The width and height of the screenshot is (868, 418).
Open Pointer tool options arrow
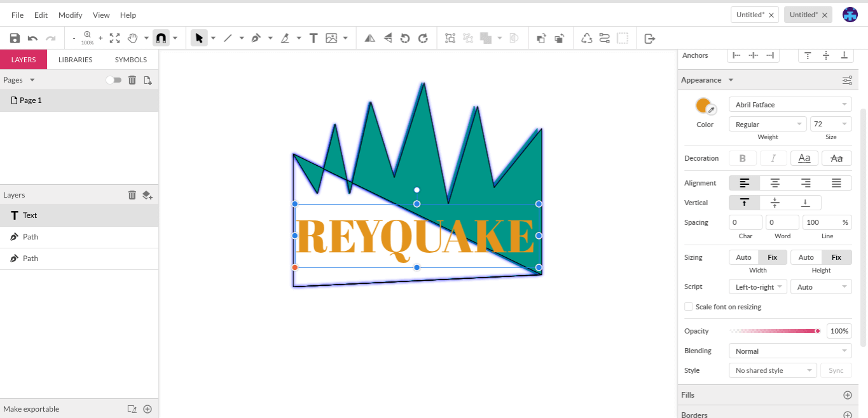click(213, 38)
